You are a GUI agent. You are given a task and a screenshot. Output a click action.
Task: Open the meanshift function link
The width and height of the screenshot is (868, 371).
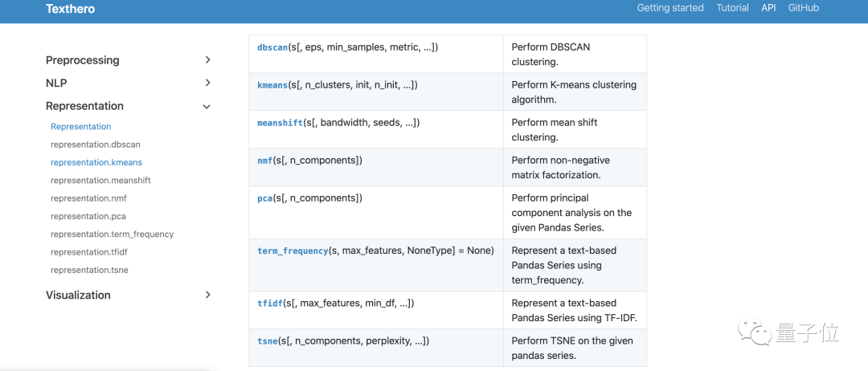pyautogui.click(x=280, y=123)
